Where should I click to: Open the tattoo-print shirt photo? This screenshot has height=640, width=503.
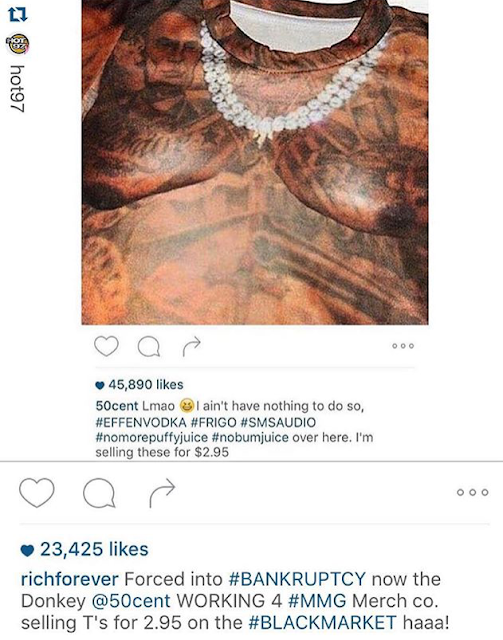pos(255,162)
